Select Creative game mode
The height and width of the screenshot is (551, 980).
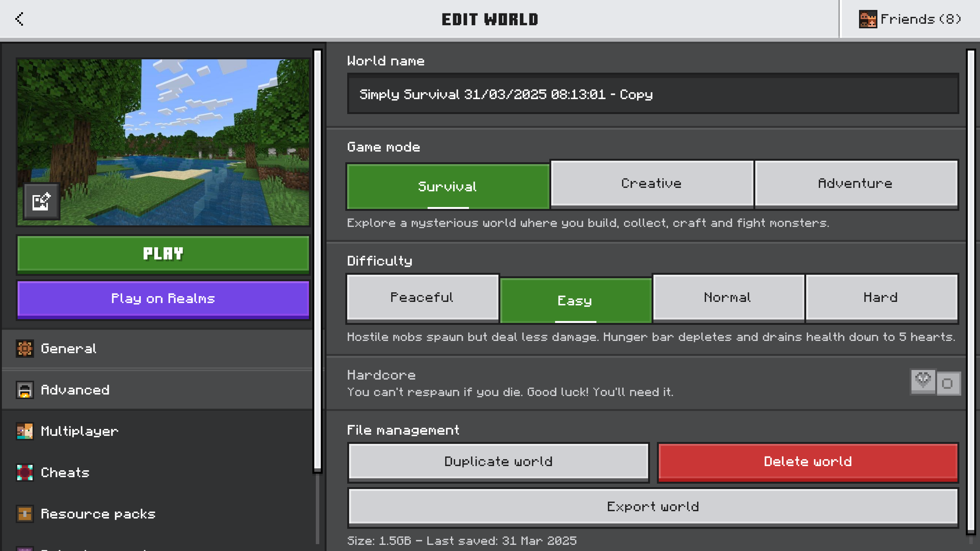[652, 184]
